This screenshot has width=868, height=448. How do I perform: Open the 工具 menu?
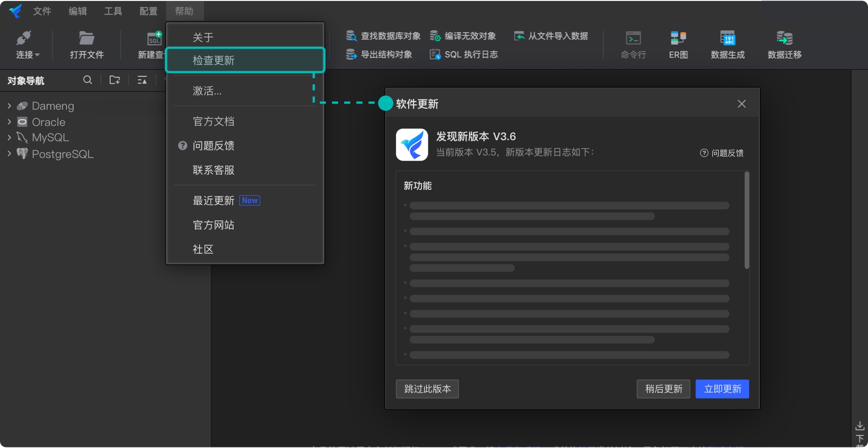(113, 11)
